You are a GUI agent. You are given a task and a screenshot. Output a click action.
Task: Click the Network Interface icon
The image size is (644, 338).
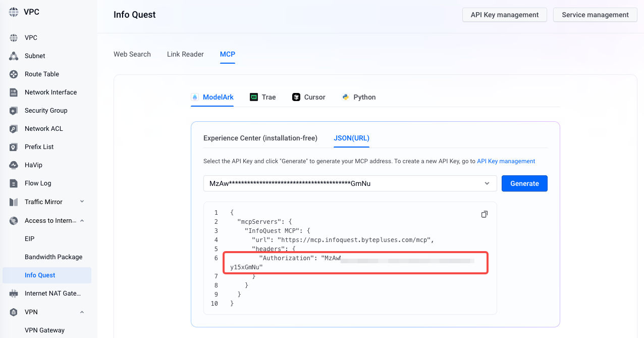(x=14, y=92)
